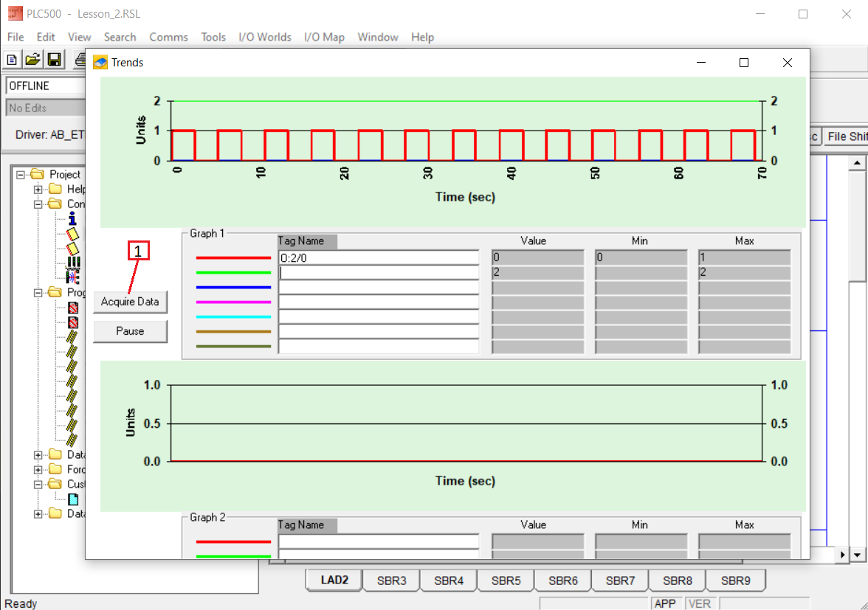The image size is (868, 610).
Task: Click the cyan trace swatch in Graph 1
Action: pyautogui.click(x=233, y=317)
